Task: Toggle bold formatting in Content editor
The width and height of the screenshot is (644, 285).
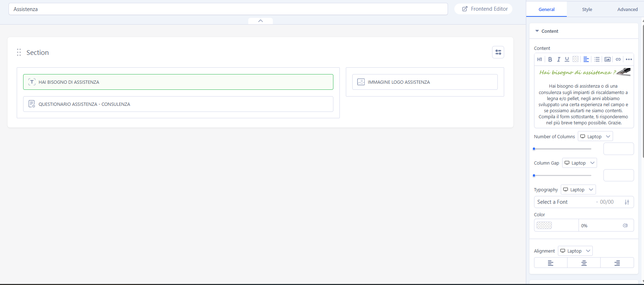Action: (x=550, y=59)
